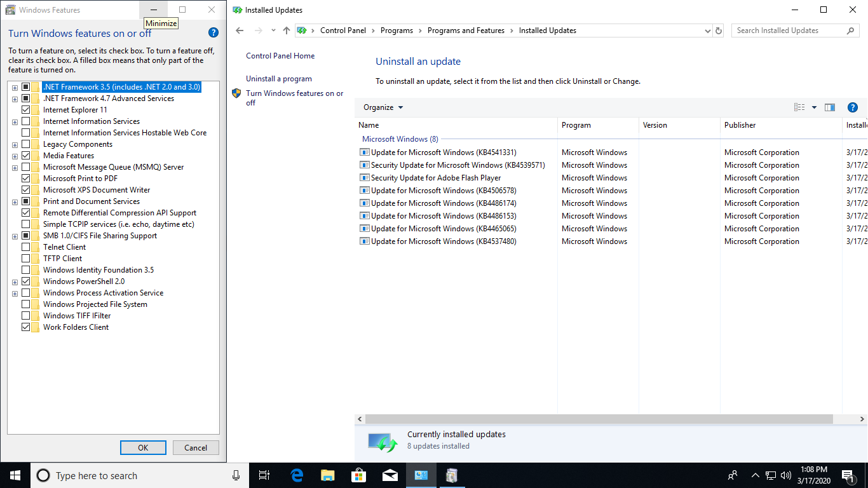Click the change view icon

point(799,107)
